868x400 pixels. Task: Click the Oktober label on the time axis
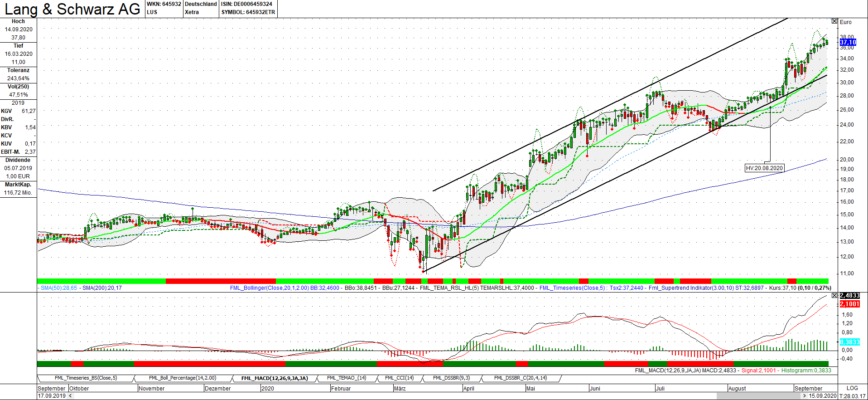79,389
